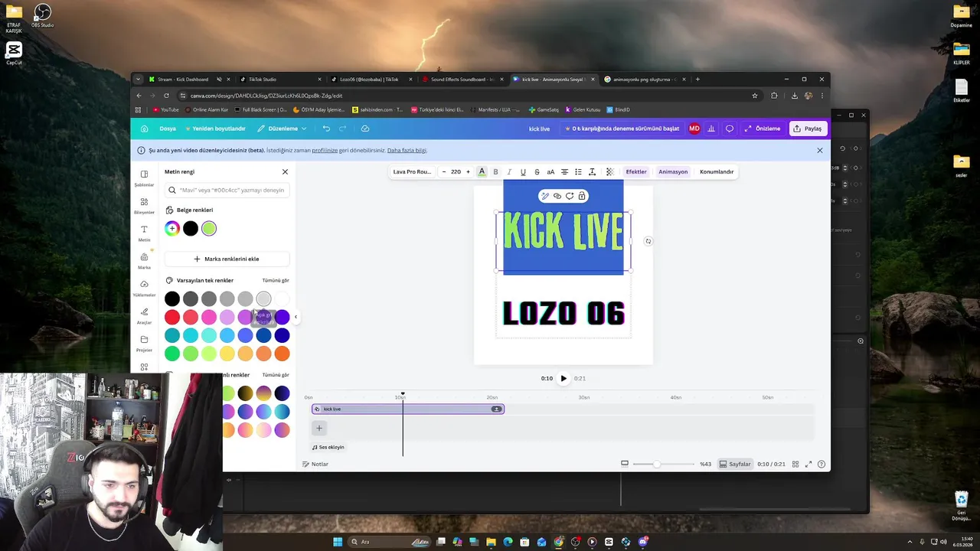This screenshot has width=980, height=551.
Task: Toggle strikethrough formatting
Action: [x=537, y=171]
